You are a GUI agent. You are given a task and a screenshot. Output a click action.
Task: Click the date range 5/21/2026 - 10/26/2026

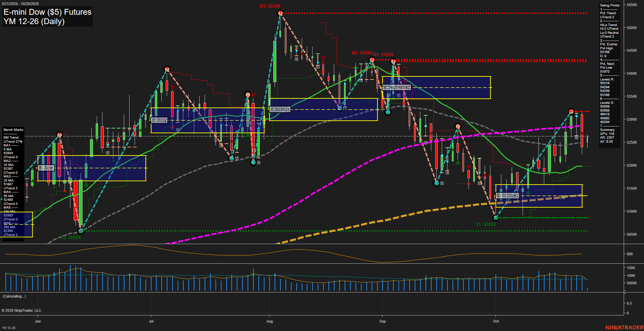20,4
